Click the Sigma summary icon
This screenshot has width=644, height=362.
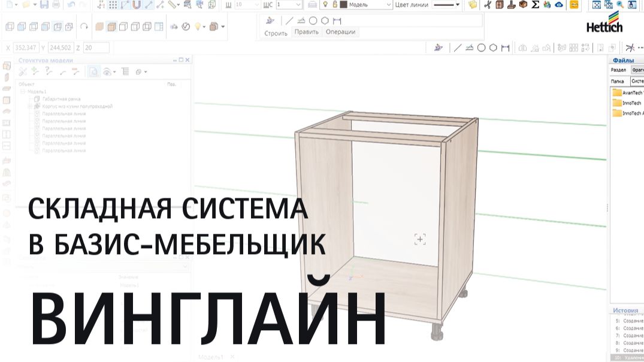[535, 5]
